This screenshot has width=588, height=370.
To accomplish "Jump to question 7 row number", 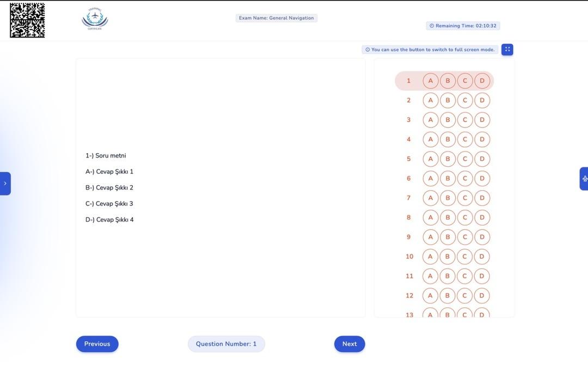I will coord(409,198).
